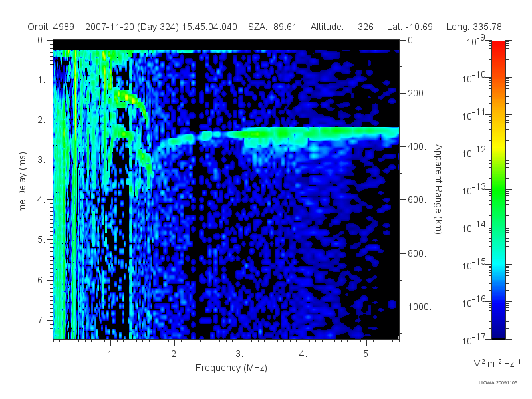532x399 pixels.
Task: Click the '200.' apparent range tick label
Action: click(x=417, y=93)
